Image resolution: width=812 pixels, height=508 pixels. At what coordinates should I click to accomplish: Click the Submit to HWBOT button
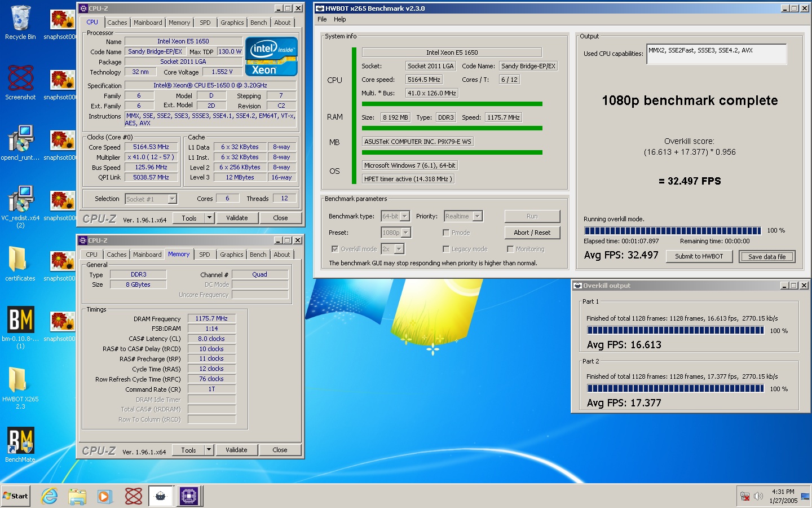(699, 256)
